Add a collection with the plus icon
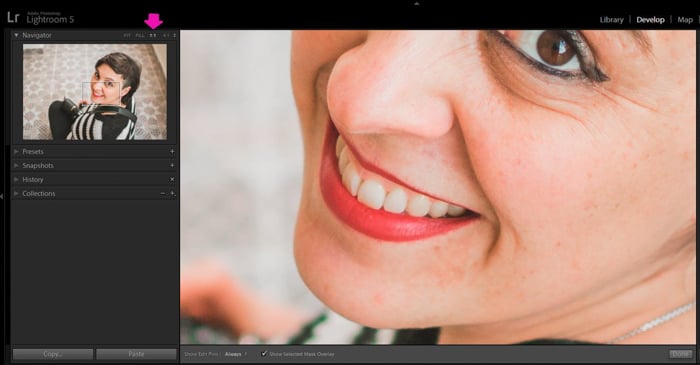Screen dimensions: 700x365 click(x=172, y=194)
